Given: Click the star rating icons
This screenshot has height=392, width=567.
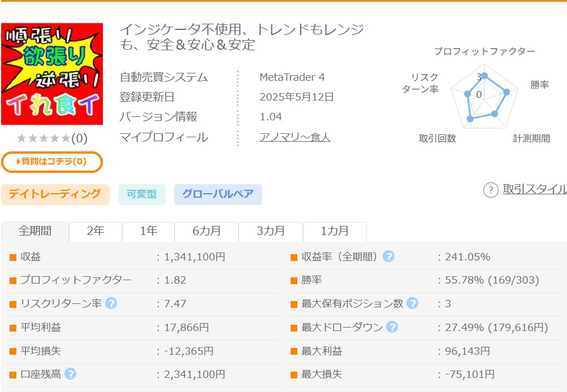Looking at the screenshot, I should (x=44, y=138).
